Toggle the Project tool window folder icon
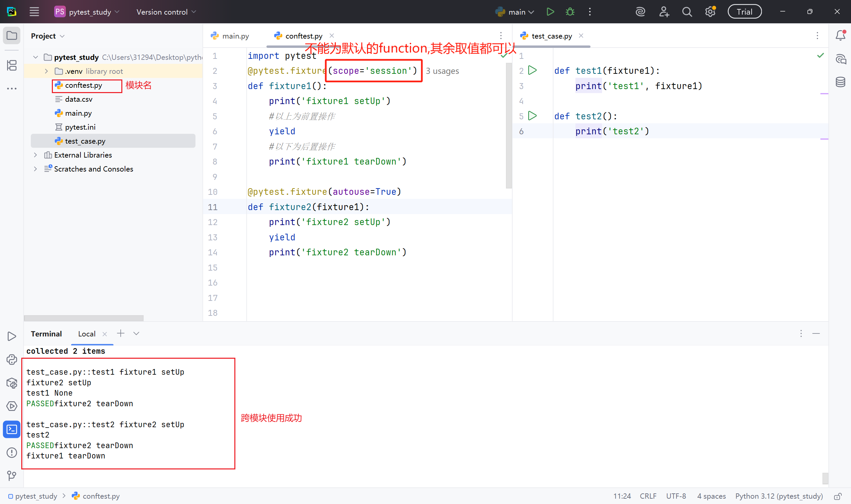Viewport: 851px width, 504px height. [x=12, y=35]
